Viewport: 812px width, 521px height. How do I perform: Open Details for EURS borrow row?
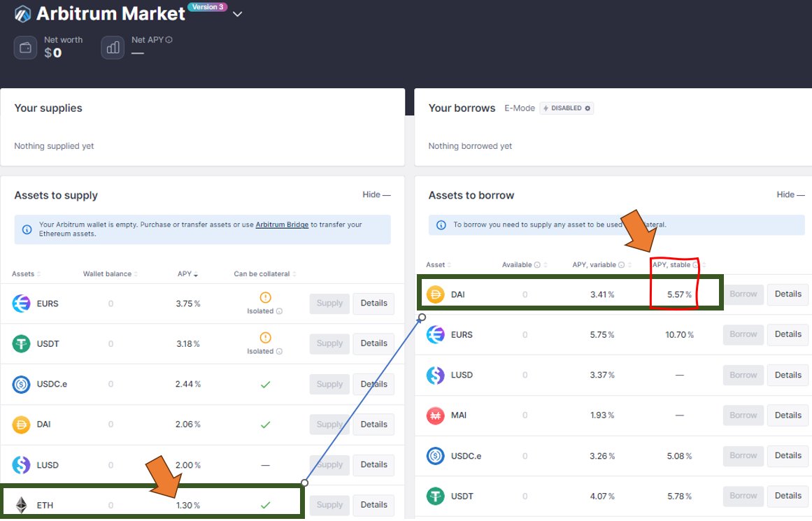pos(788,334)
